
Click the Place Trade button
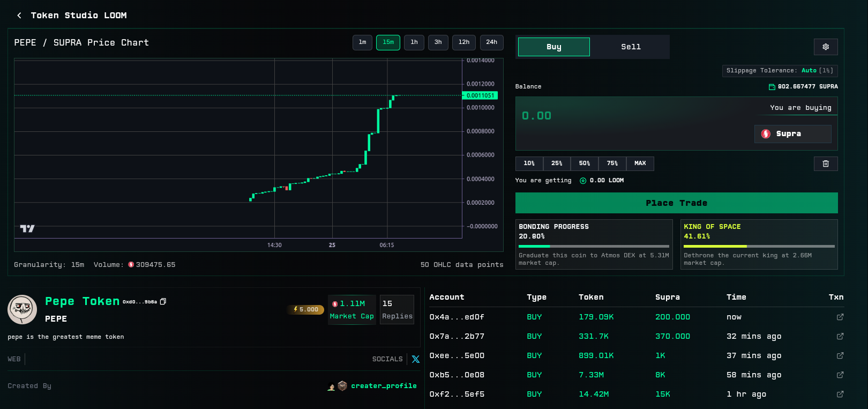click(x=676, y=203)
